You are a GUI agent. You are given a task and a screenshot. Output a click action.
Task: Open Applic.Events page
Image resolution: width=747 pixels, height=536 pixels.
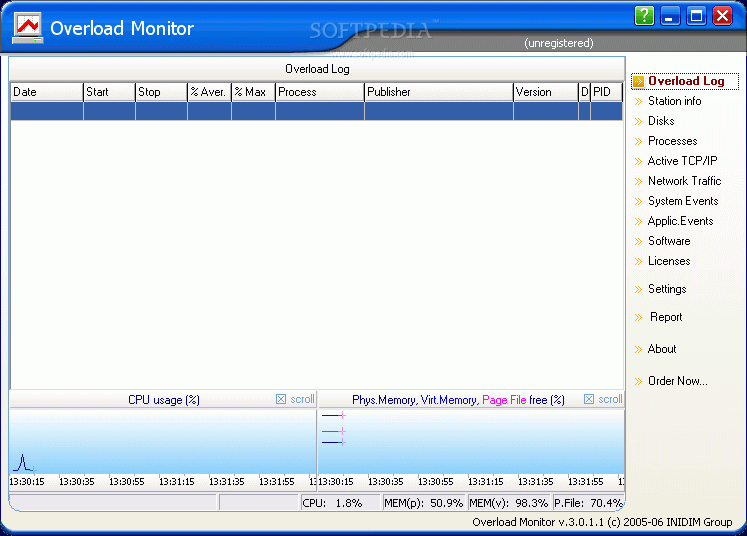680,221
